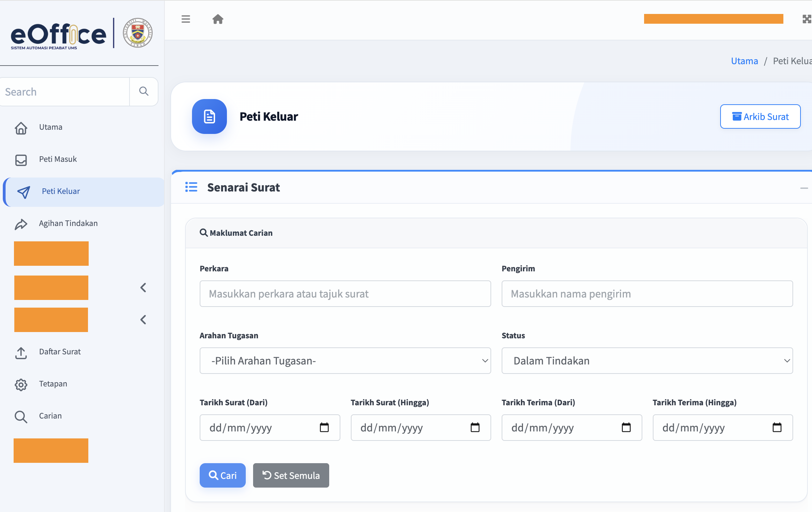Collapse the Senarai Surat panel

tap(804, 188)
